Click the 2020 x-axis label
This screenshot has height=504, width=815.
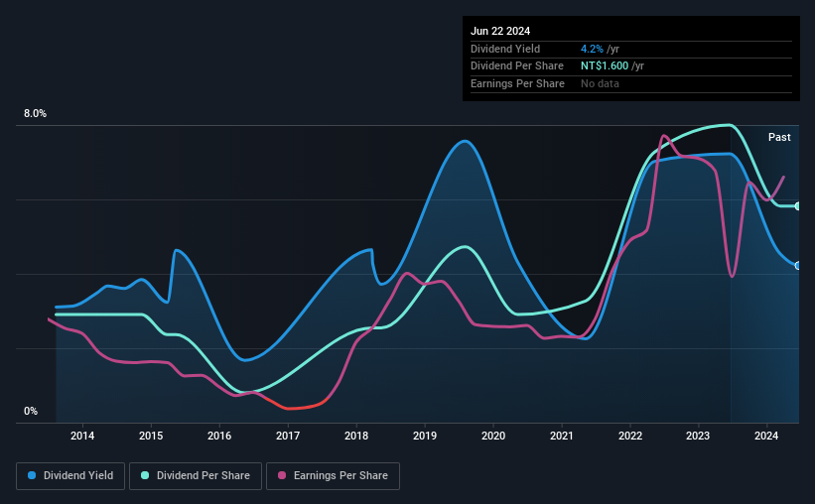tap(493, 436)
